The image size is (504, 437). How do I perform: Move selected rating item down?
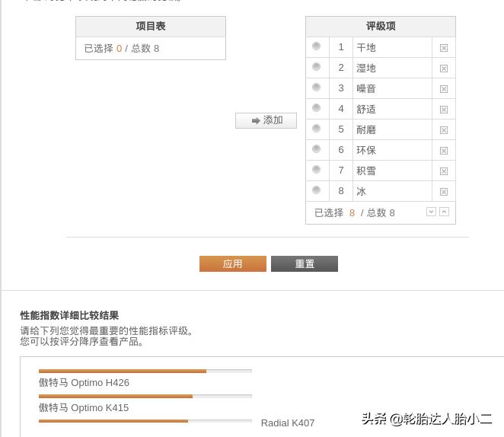(431, 212)
